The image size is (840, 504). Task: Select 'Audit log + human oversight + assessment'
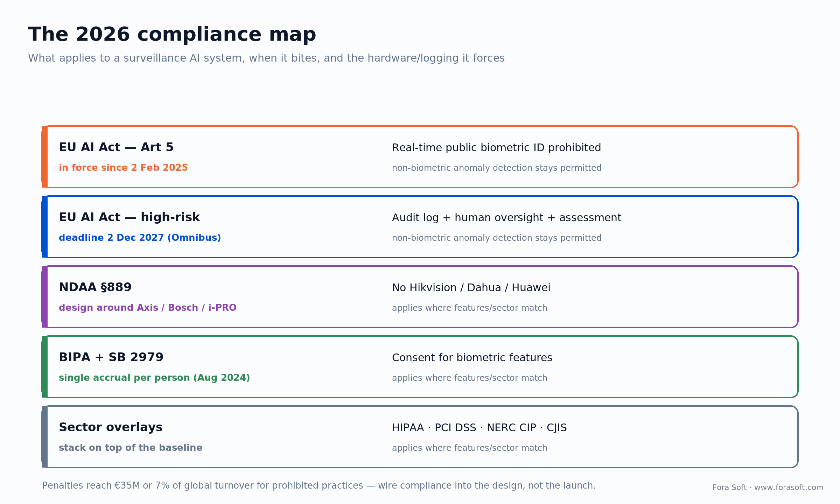click(x=506, y=218)
